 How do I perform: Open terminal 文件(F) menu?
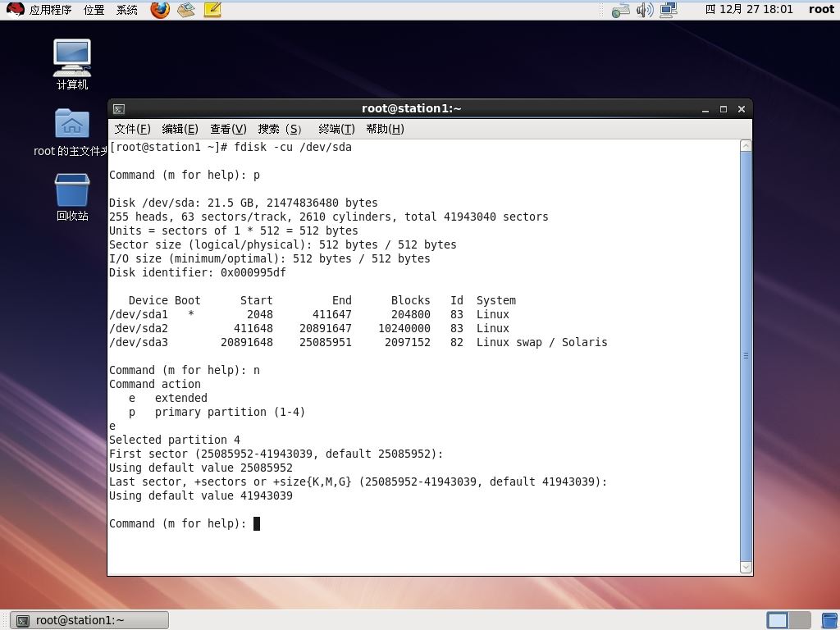[132, 129]
